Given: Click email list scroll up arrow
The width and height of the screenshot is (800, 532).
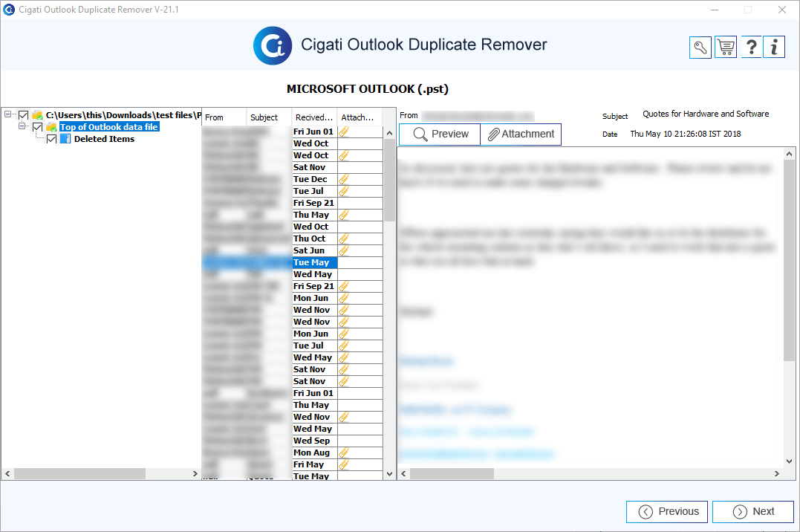Looking at the screenshot, I should point(389,133).
